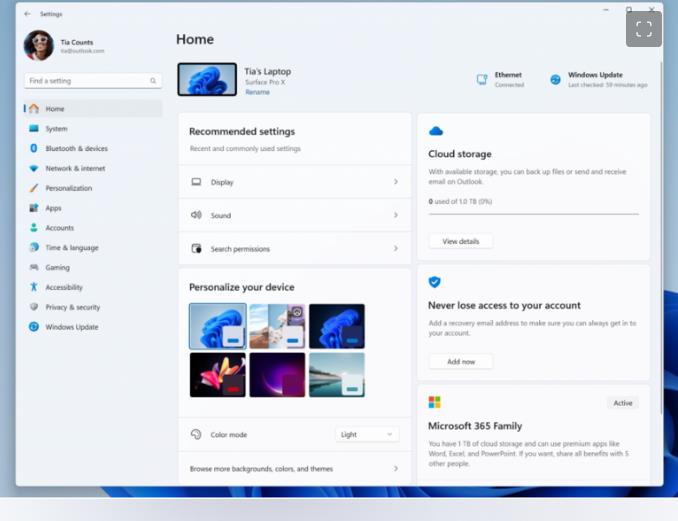Click the Bluetooth & devices sidebar icon
Image resolution: width=678 pixels, height=521 pixels.
click(x=34, y=148)
